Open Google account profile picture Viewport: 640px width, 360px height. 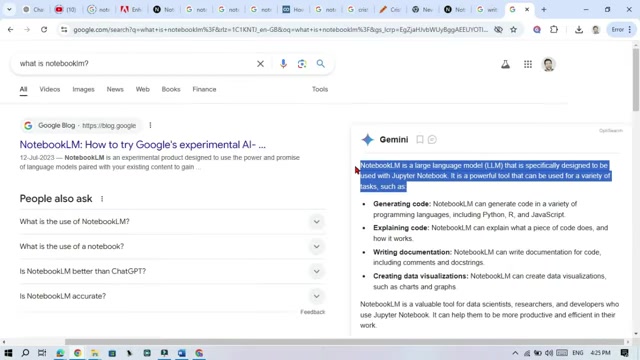point(548,64)
